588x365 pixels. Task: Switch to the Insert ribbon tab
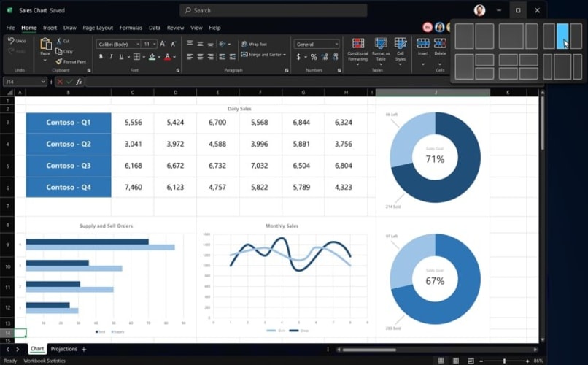[x=50, y=28]
